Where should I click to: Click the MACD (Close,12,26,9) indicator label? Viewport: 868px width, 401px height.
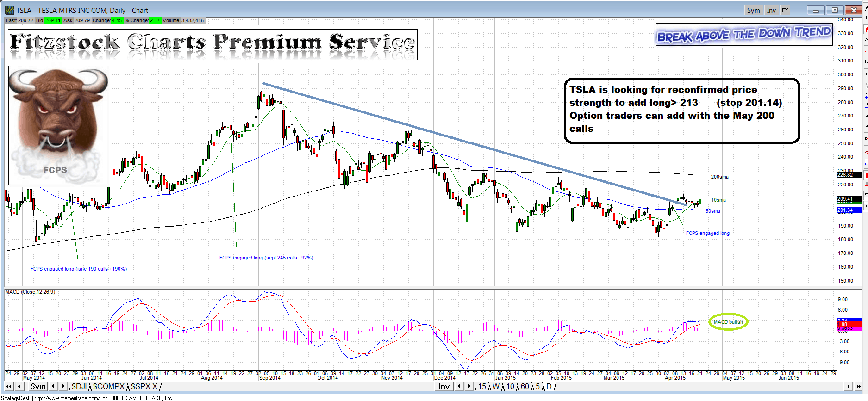(x=30, y=292)
